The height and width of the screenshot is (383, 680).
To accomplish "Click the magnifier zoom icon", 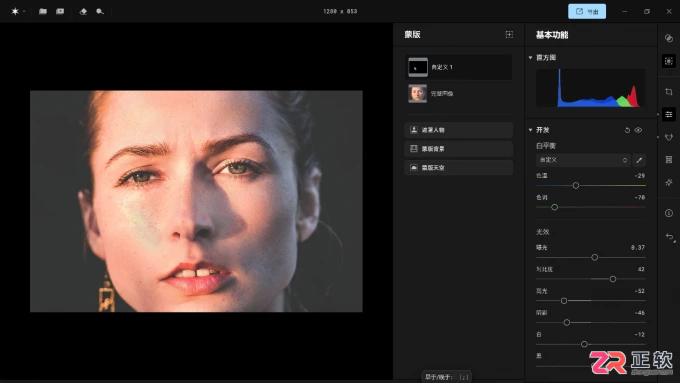I will pos(100,12).
